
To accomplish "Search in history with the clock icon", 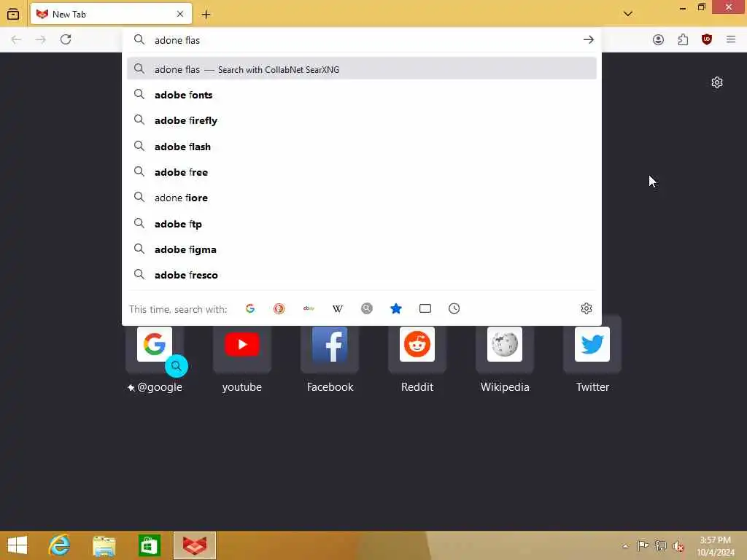I will tap(454, 308).
